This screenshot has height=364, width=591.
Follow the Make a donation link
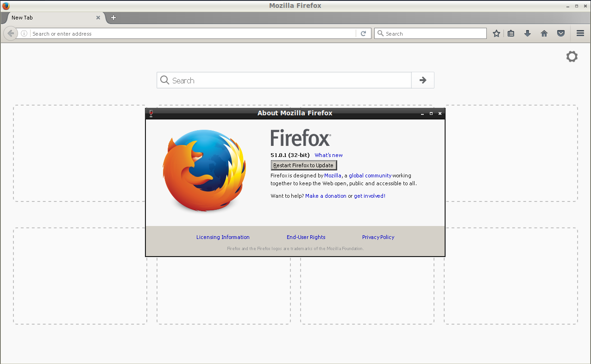coord(326,196)
